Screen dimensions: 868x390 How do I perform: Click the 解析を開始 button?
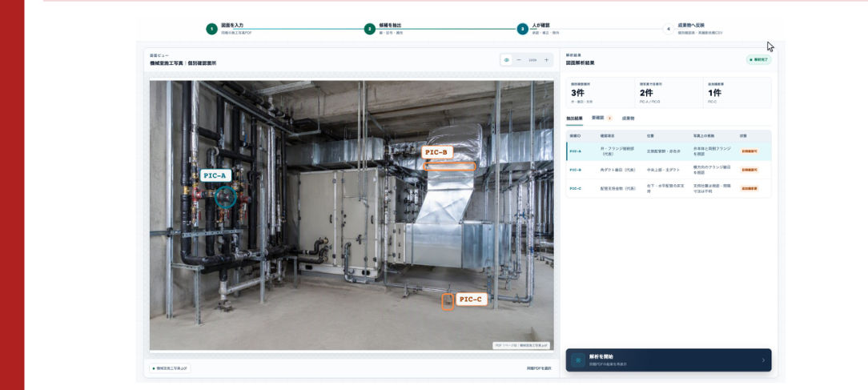pyautogui.click(x=668, y=360)
